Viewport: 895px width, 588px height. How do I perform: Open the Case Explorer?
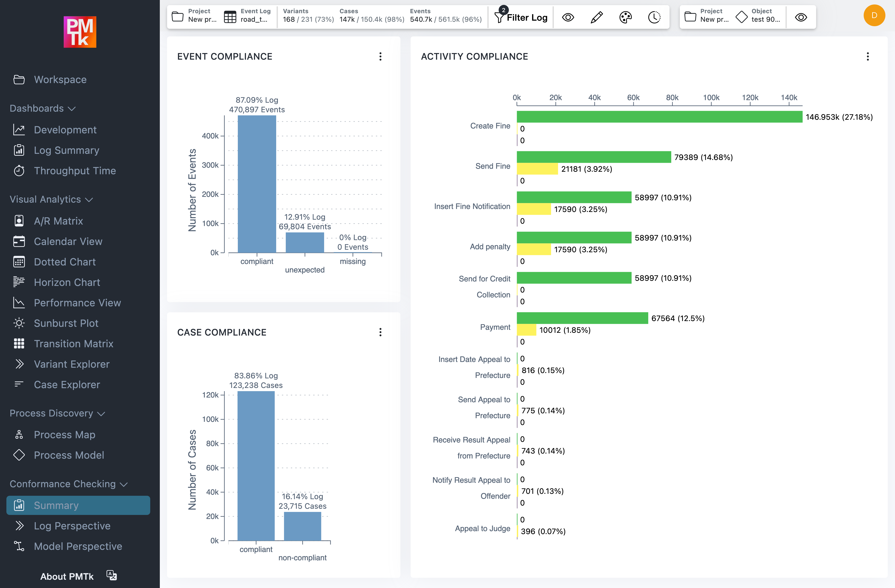pos(67,384)
